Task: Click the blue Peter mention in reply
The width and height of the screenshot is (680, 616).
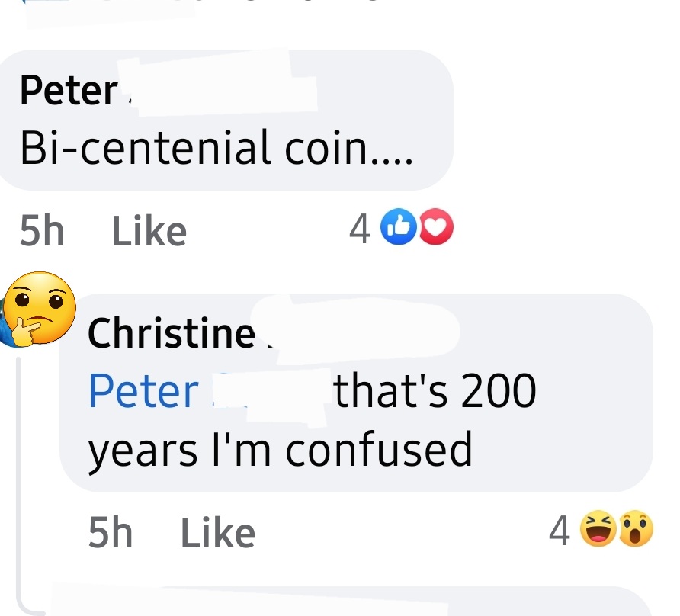Action: (x=143, y=391)
